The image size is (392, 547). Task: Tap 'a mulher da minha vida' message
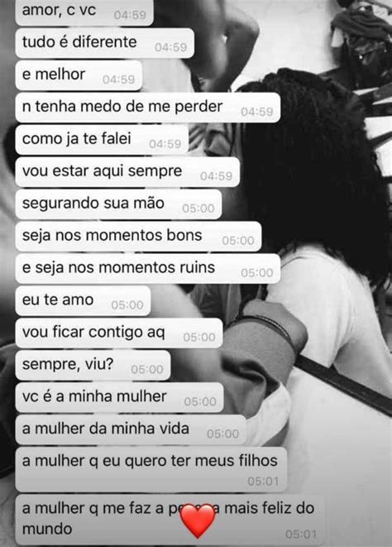[131, 429]
